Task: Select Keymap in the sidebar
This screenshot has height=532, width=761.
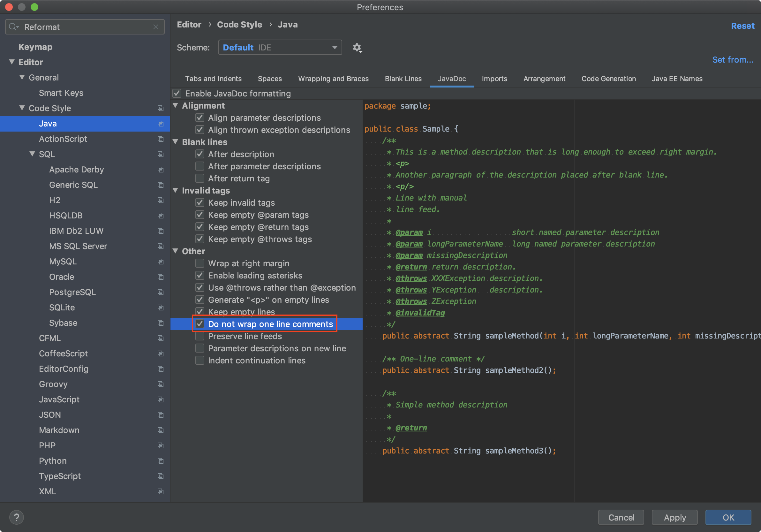Action: point(35,47)
